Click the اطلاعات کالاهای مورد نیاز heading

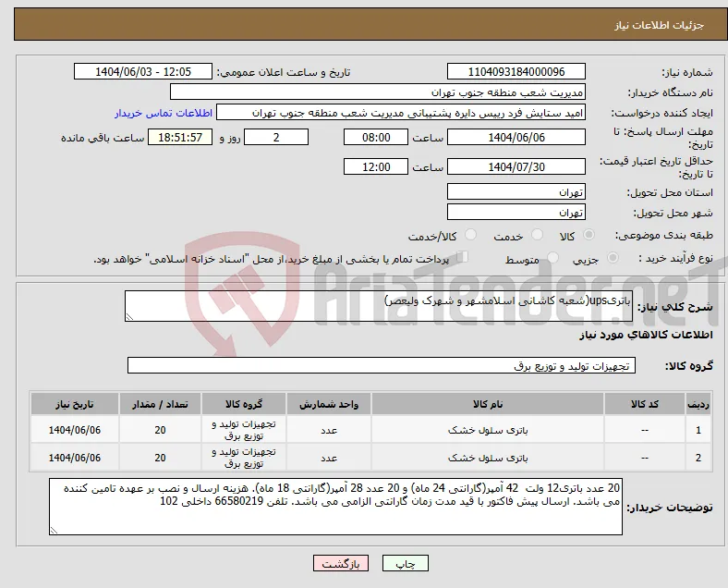pyautogui.click(x=646, y=335)
